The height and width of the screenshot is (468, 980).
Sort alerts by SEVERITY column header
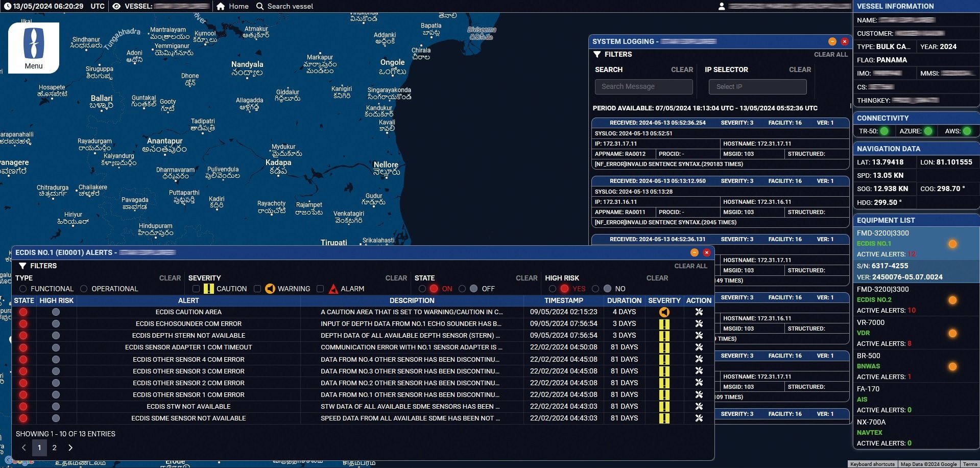pos(664,300)
